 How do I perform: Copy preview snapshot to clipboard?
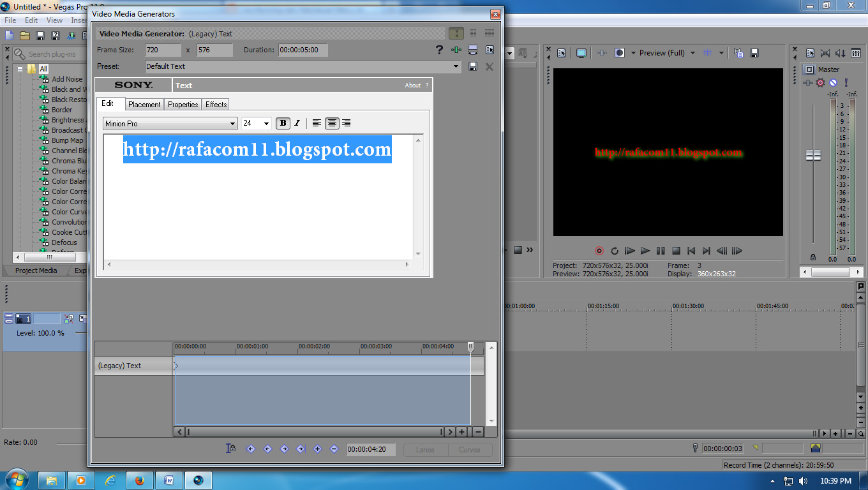pos(738,53)
